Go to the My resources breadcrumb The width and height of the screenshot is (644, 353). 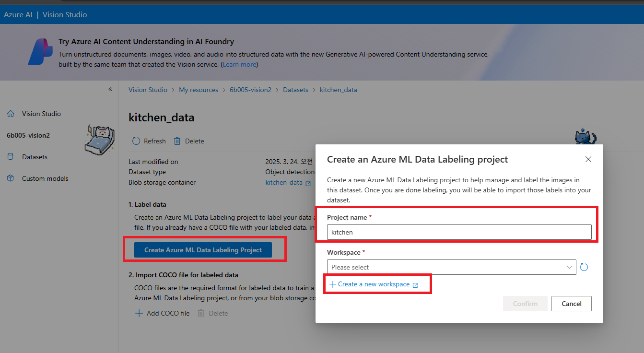click(x=199, y=90)
